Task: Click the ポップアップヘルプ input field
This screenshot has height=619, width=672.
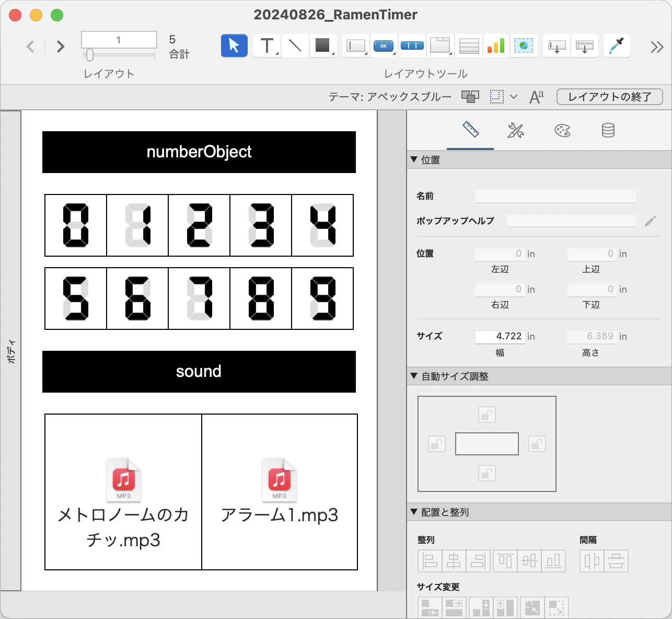Action: 571,221
